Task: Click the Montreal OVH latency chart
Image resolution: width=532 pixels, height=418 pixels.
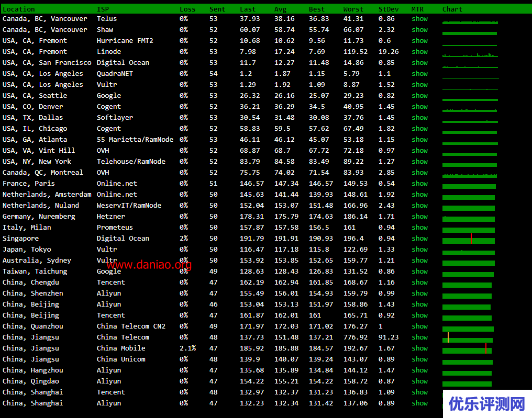Action: point(470,176)
